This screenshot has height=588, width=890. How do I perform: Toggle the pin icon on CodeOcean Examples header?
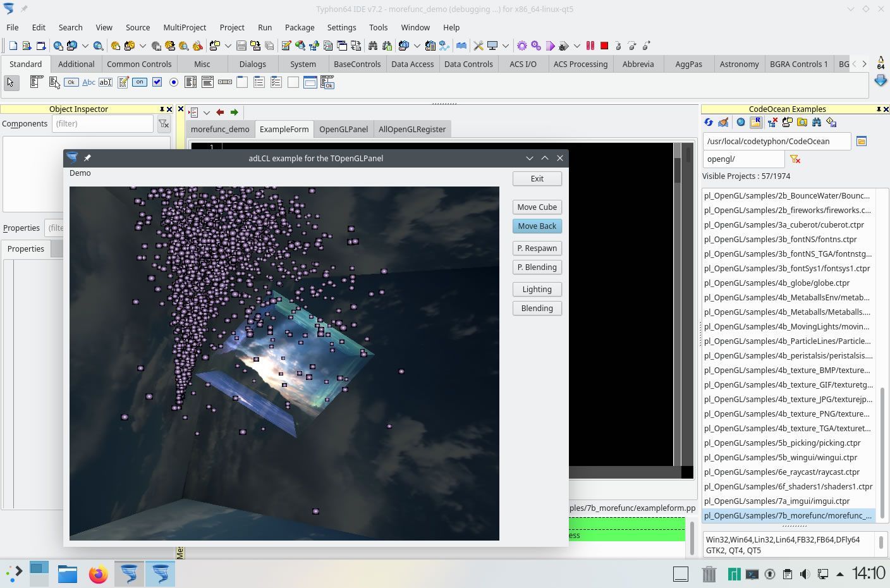click(879, 109)
